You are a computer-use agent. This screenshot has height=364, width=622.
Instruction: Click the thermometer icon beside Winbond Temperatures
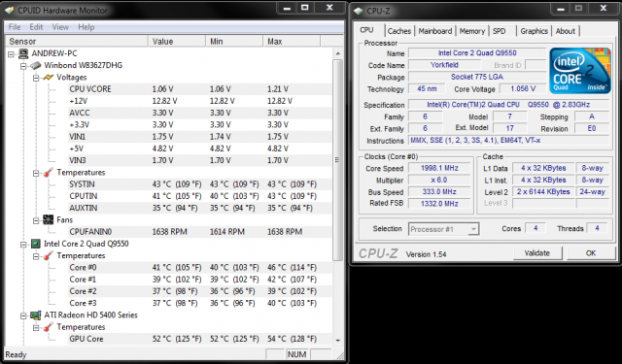pos(48,173)
